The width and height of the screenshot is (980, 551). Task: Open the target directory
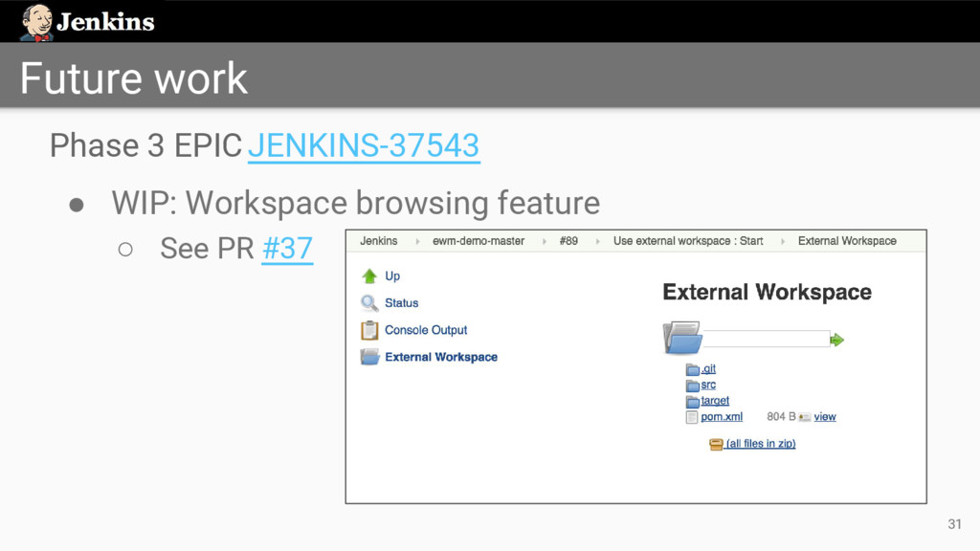point(715,401)
